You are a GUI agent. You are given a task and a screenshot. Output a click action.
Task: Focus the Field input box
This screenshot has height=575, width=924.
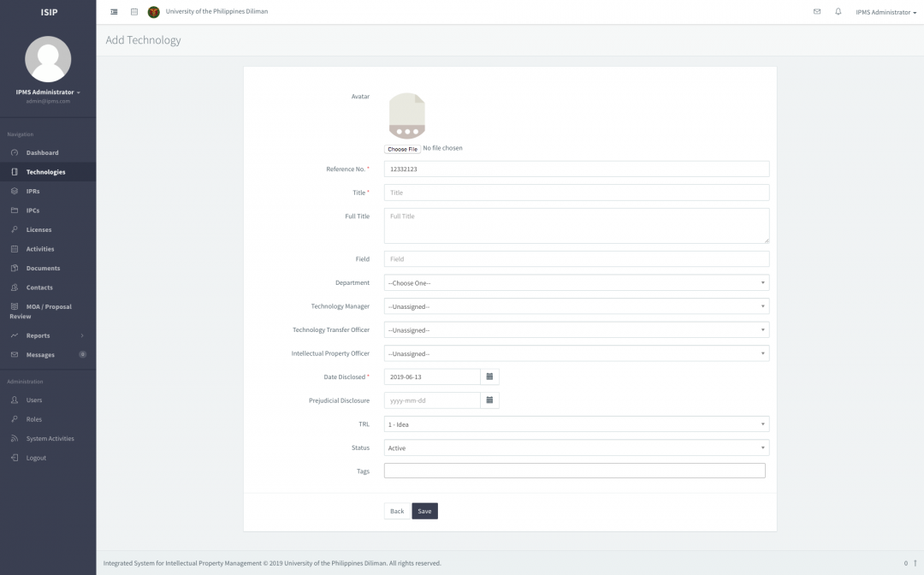(577, 258)
